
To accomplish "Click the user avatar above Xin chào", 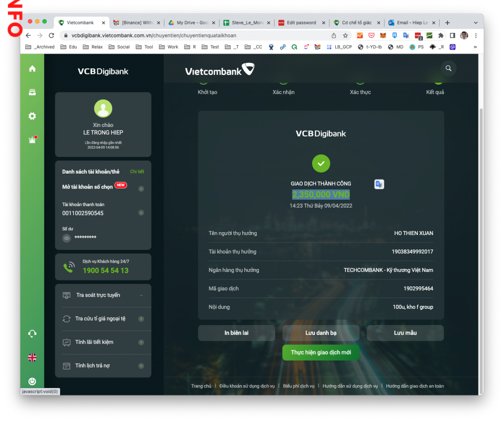I will (103, 109).
